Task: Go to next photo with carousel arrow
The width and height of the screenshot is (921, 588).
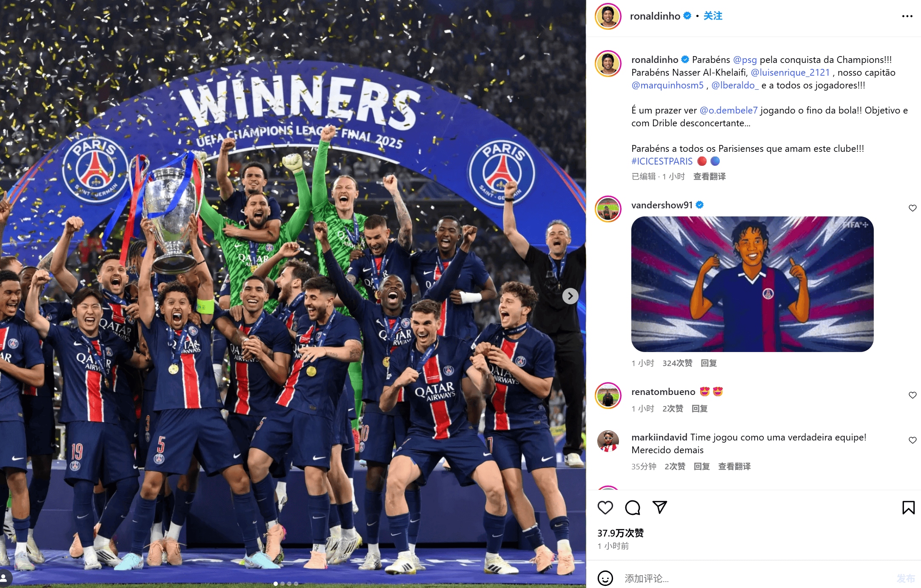Action: (x=570, y=296)
